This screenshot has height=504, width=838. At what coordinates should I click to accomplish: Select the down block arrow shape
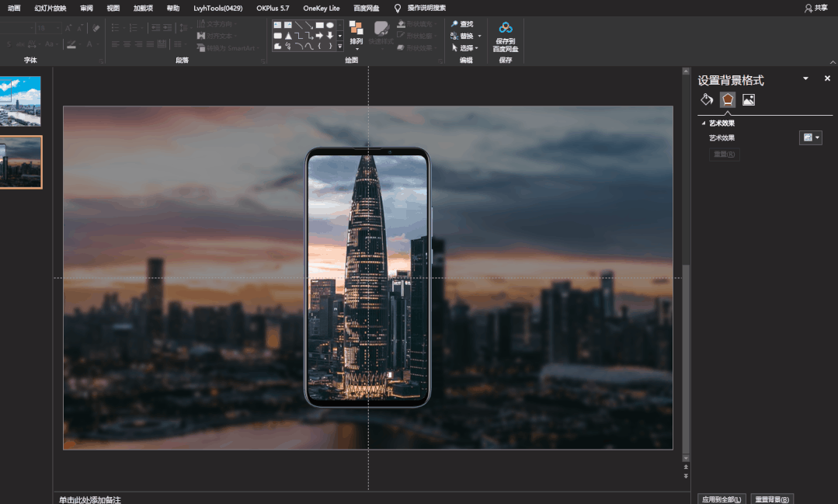330,36
